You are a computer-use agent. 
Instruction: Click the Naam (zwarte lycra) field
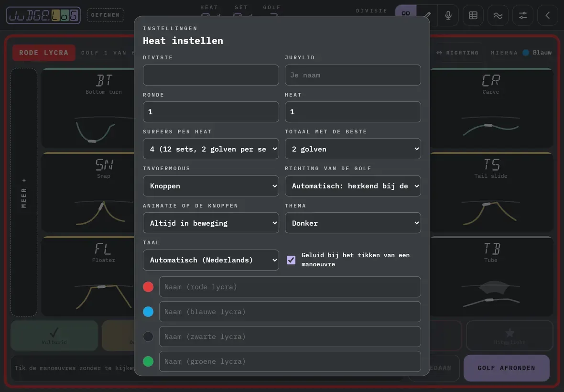point(290,337)
